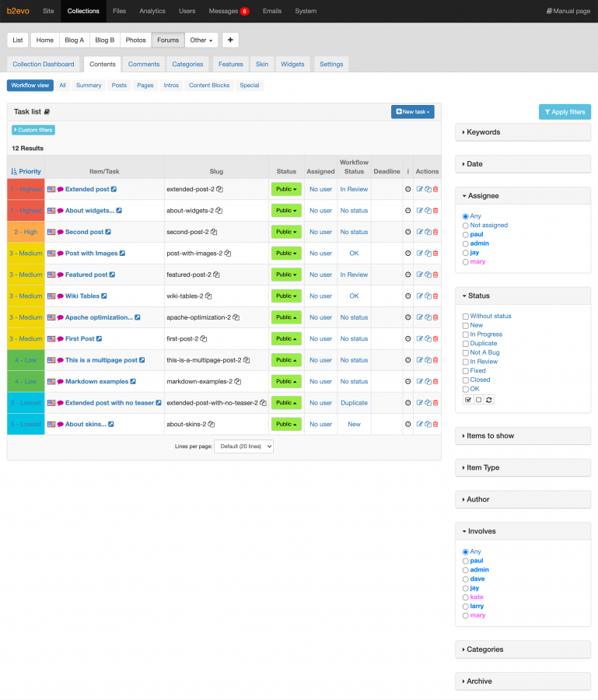Click the edit icon for Extended post row
The image size is (598, 700).
420,189
